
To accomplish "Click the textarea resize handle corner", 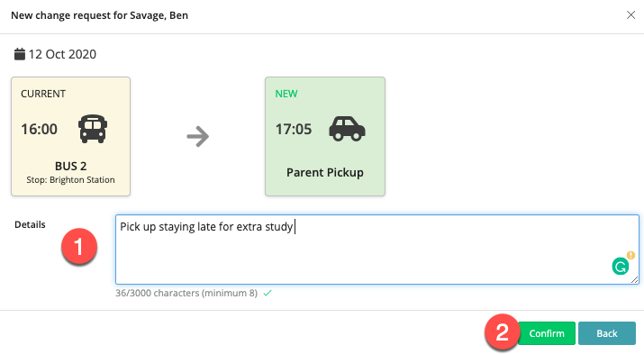I will [x=635, y=279].
